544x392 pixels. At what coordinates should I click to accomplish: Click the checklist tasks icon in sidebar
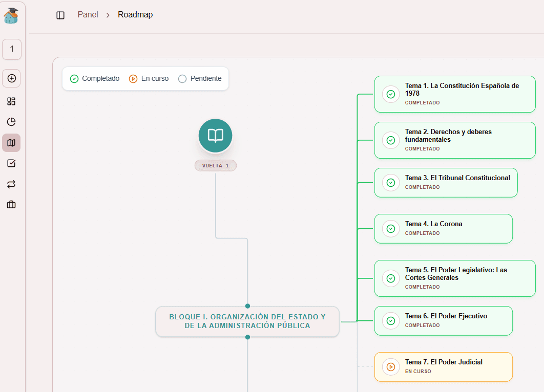(x=11, y=163)
